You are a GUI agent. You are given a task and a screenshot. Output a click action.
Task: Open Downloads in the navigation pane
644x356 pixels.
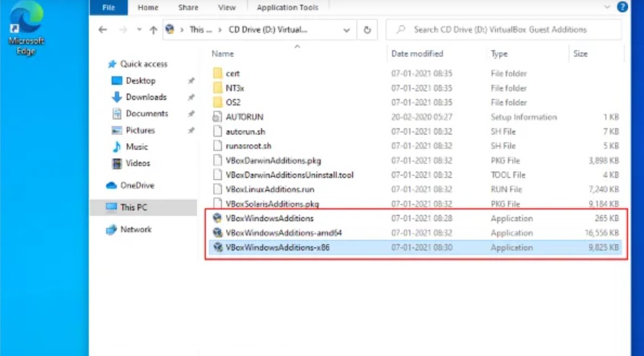[x=147, y=97]
